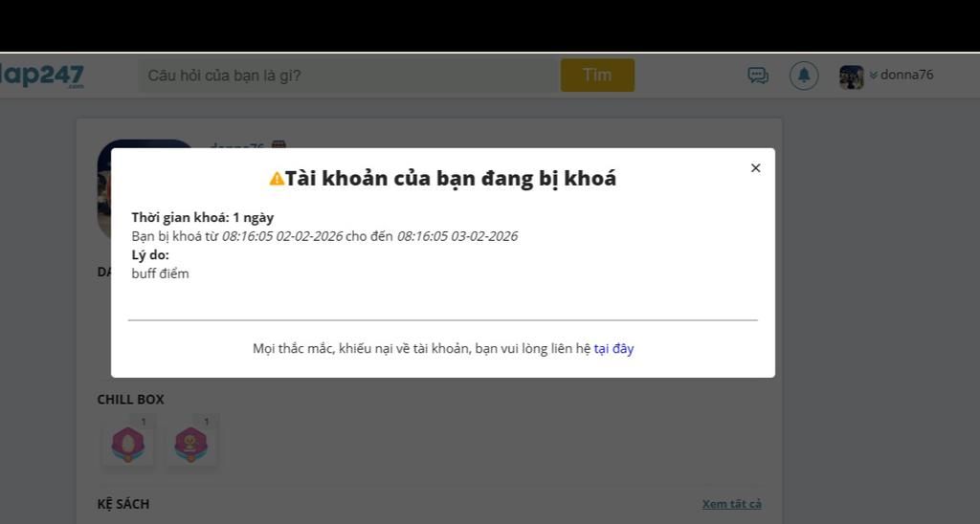Image resolution: width=980 pixels, height=524 pixels.
Task: Open the chat messages icon
Action: (758, 76)
